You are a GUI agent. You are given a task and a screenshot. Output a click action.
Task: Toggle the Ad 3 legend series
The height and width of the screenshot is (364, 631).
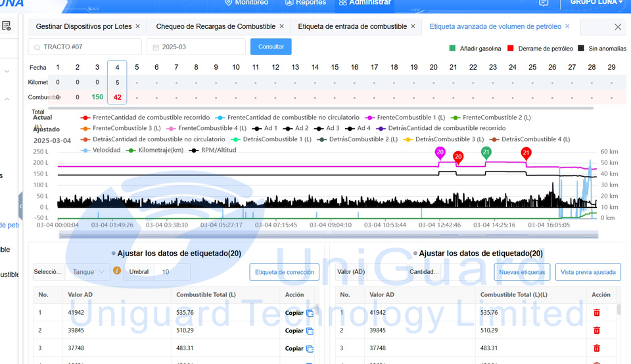pos(327,128)
